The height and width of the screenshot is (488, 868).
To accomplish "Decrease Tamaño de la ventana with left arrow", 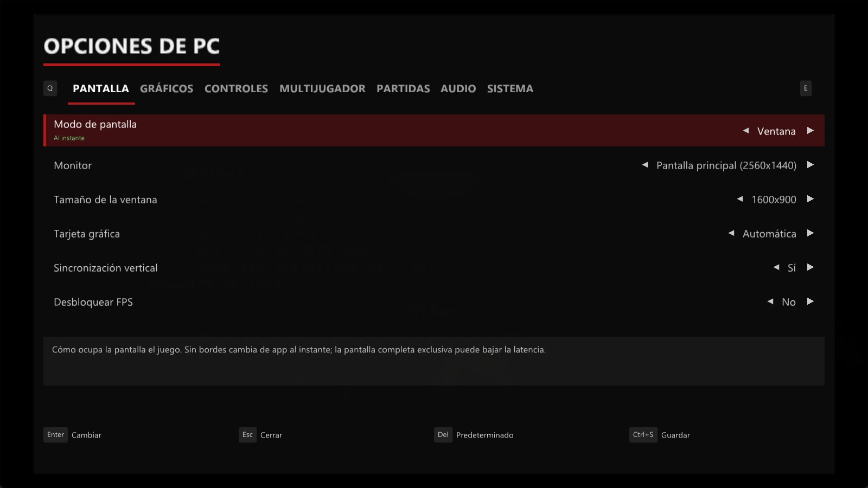I will [740, 199].
